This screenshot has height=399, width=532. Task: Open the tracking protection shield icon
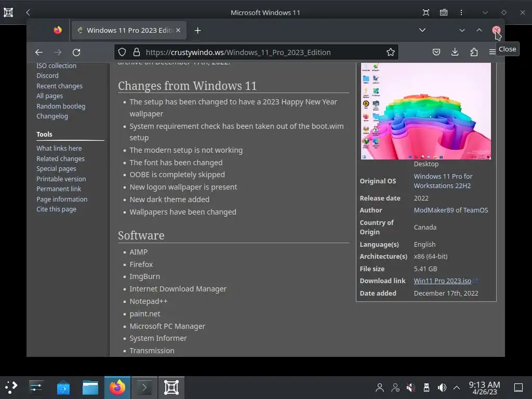point(122,52)
